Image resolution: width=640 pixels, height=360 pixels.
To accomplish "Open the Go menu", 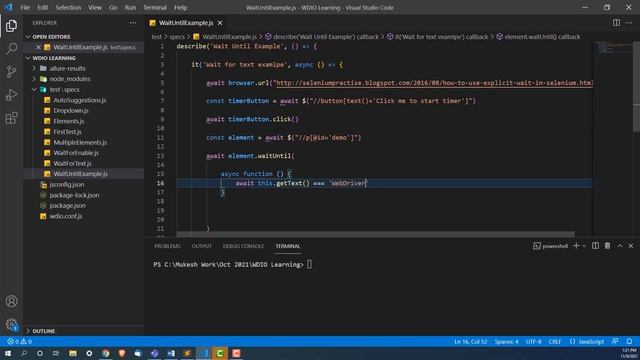I will (113, 7).
